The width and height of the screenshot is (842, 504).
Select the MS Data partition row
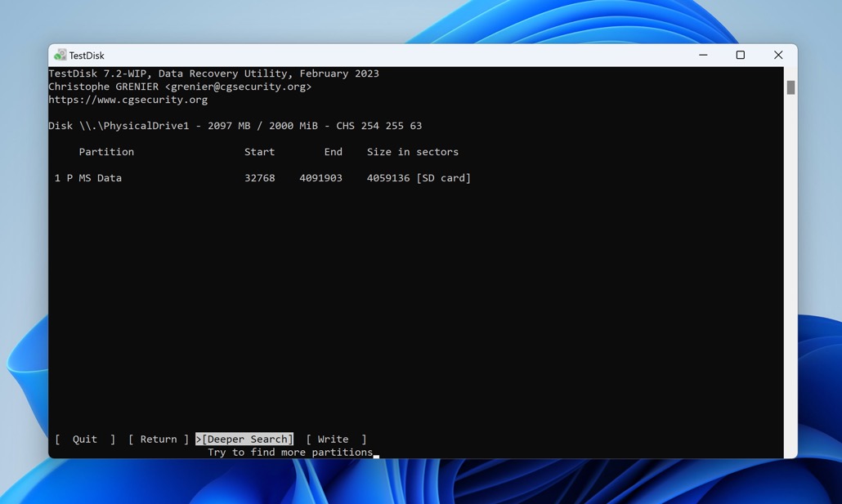pyautogui.click(x=262, y=178)
